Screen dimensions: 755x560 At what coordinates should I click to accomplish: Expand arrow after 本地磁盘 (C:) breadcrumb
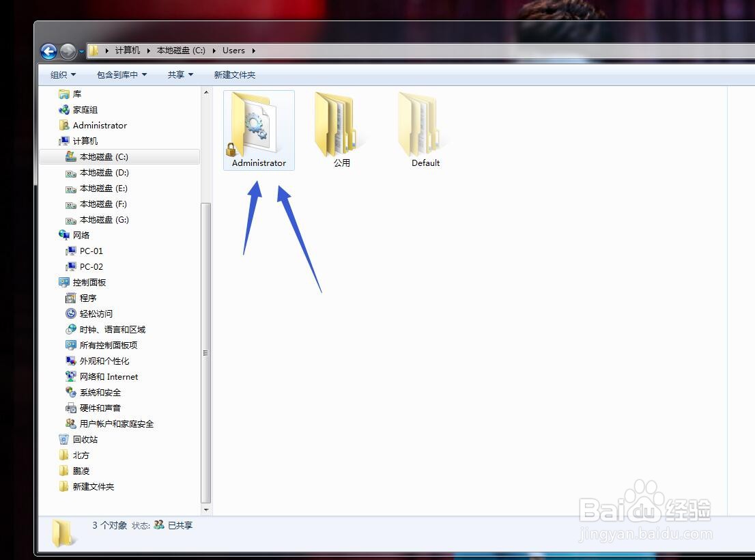(214, 51)
